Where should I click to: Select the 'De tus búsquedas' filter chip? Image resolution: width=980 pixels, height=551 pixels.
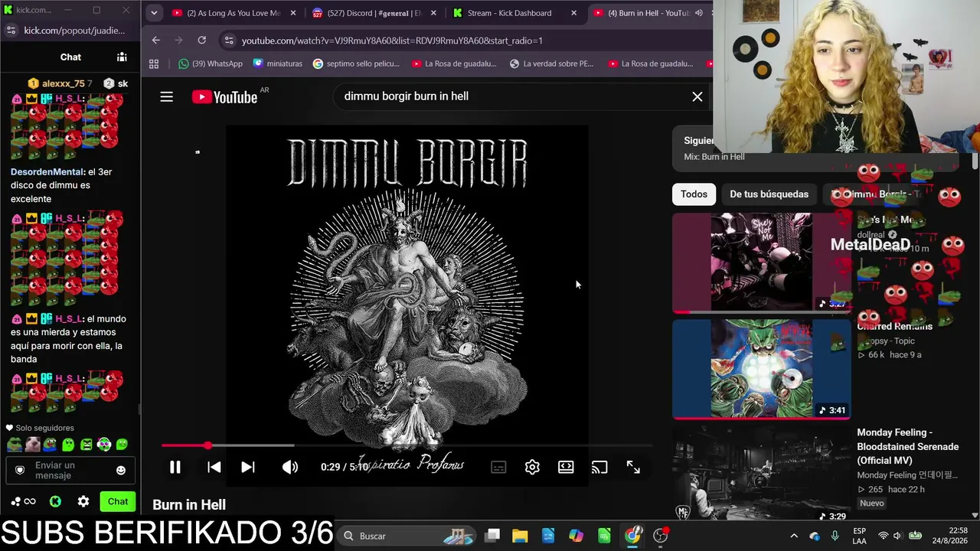tap(769, 194)
